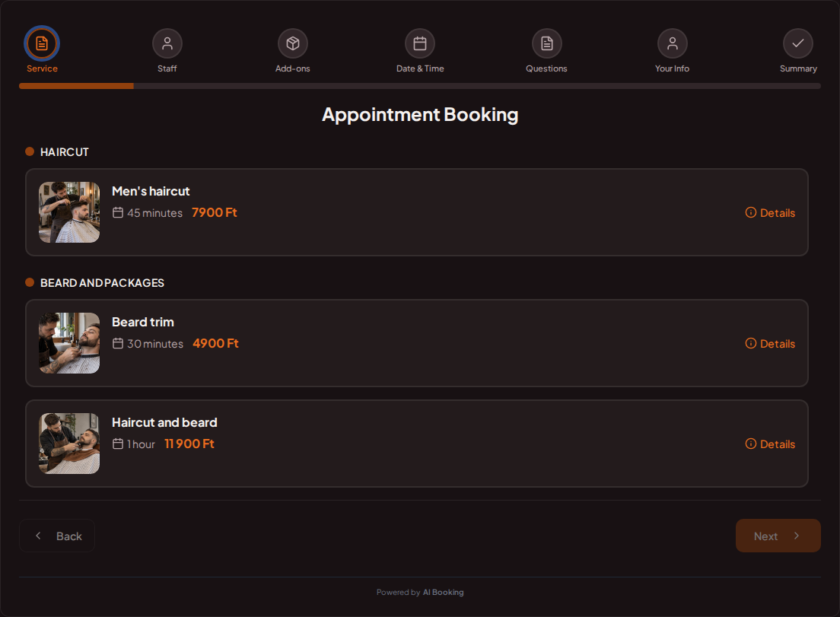Click the orange dot next to HAIRCUT
This screenshot has width=840, height=617.
pyautogui.click(x=30, y=151)
